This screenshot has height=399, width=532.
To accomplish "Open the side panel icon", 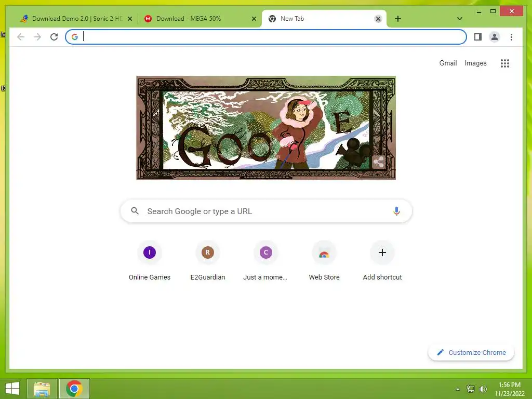I will tap(478, 37).
